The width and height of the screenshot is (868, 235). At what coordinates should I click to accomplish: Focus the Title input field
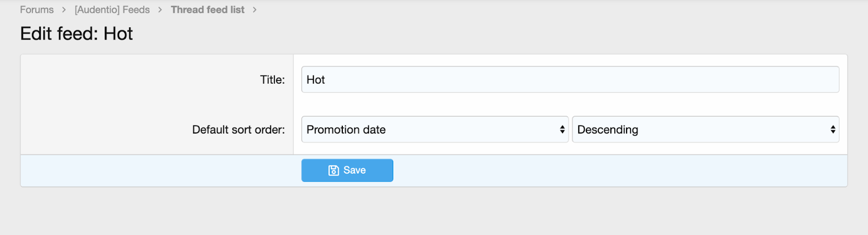[x=570, y=80]
